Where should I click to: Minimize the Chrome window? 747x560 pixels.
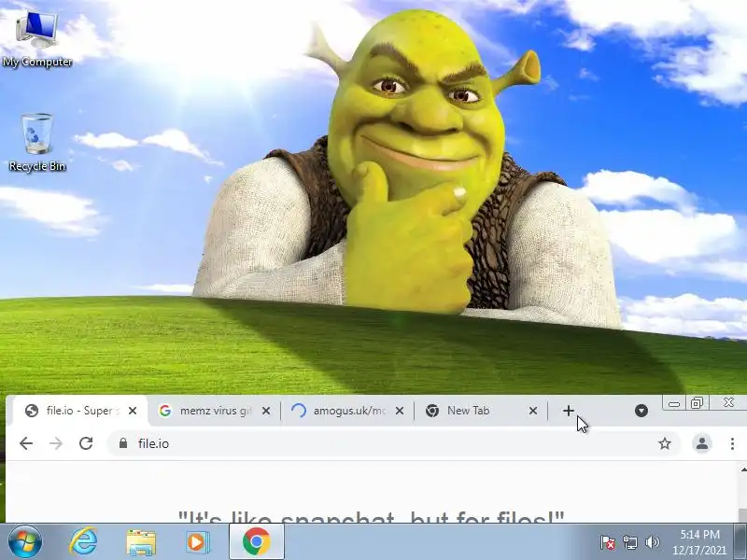pos(673,403)
